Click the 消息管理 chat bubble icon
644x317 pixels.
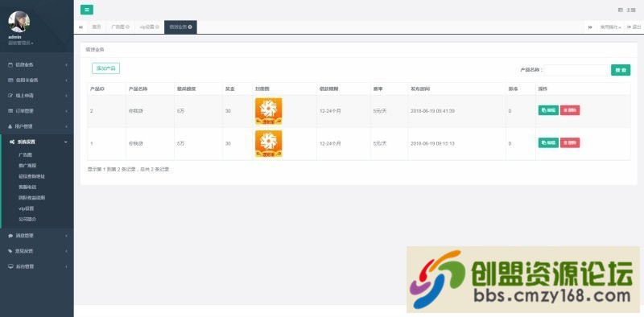click(x=10, y=236)
